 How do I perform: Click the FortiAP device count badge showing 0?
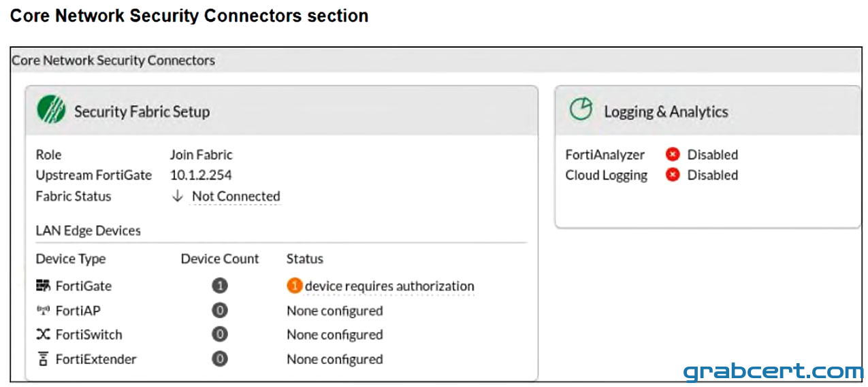(219, 310)
